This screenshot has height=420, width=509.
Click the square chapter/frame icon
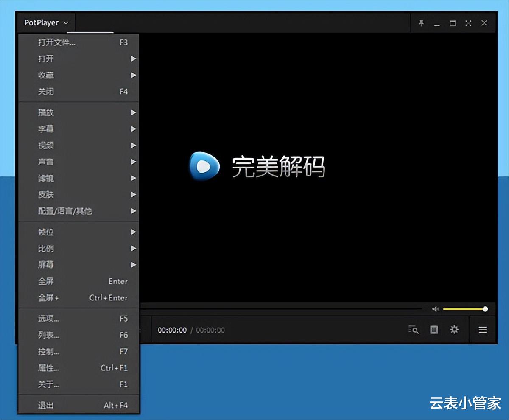click(434, 330)
